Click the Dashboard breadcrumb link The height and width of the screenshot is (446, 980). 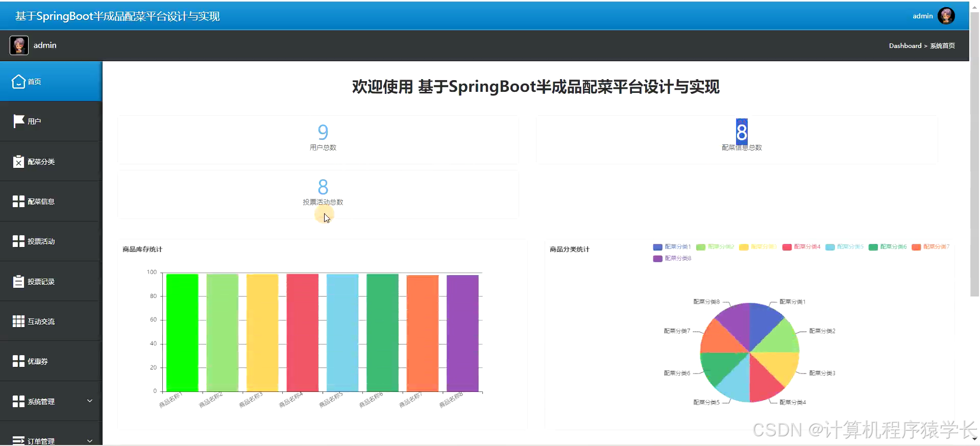[905, 45]
